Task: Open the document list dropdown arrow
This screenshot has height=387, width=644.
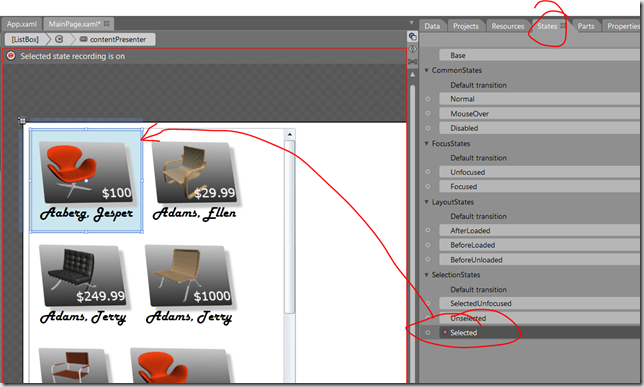Action: [411, 23]
